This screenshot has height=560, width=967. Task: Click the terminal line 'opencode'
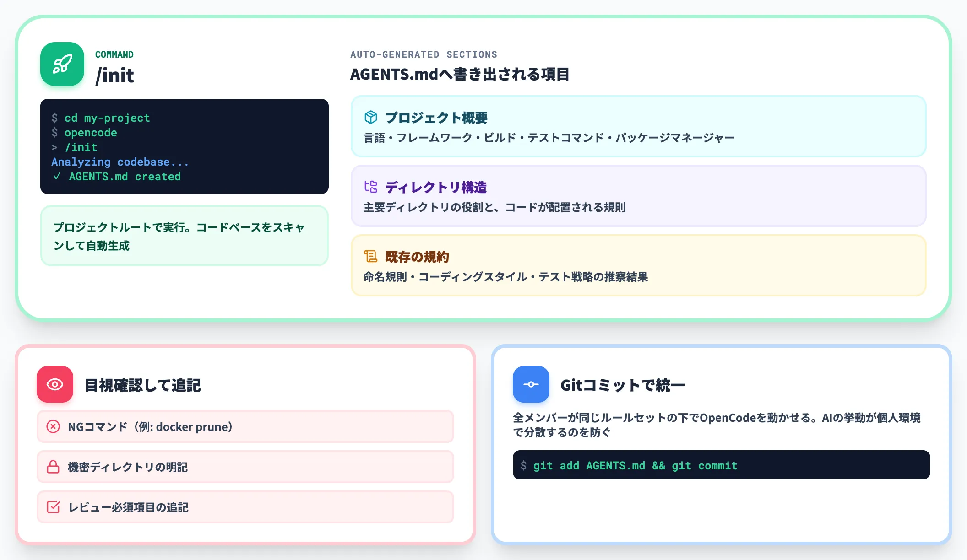(x=91, y=133)
